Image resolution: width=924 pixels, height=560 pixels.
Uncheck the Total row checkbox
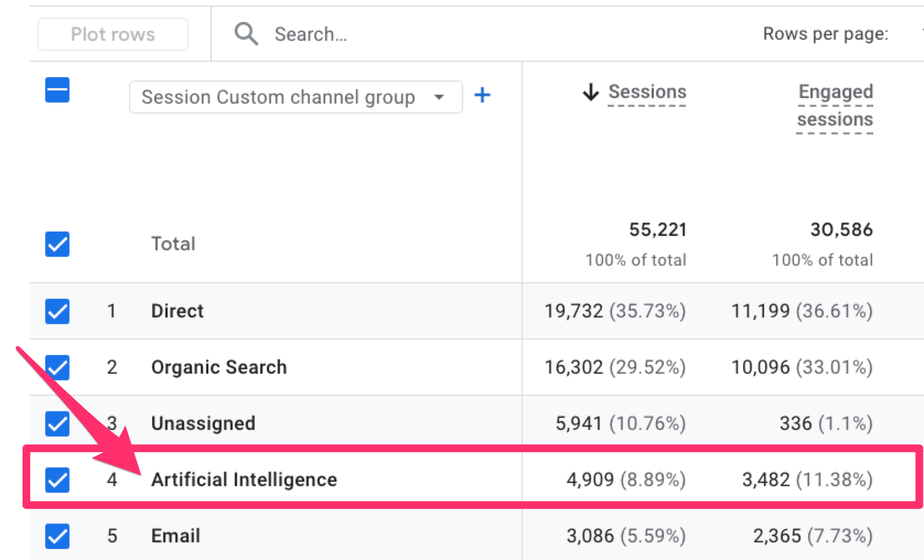[57, 244]
